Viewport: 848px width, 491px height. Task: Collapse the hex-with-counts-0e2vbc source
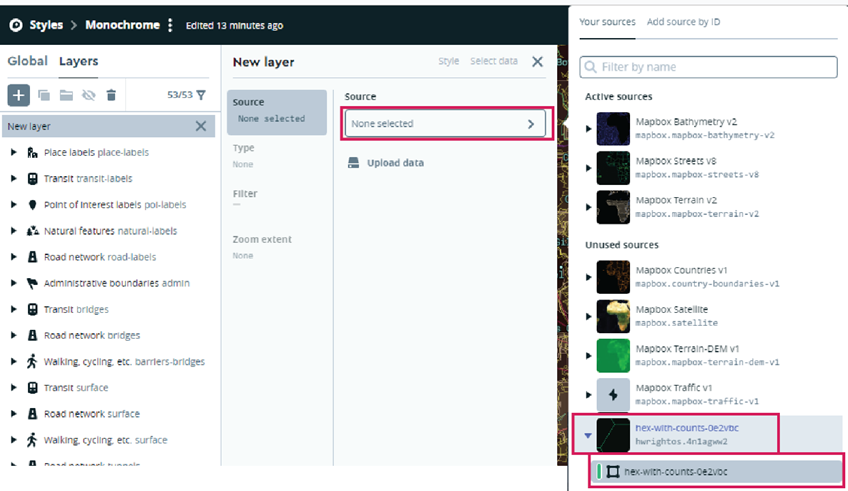[x=588, y=435]
